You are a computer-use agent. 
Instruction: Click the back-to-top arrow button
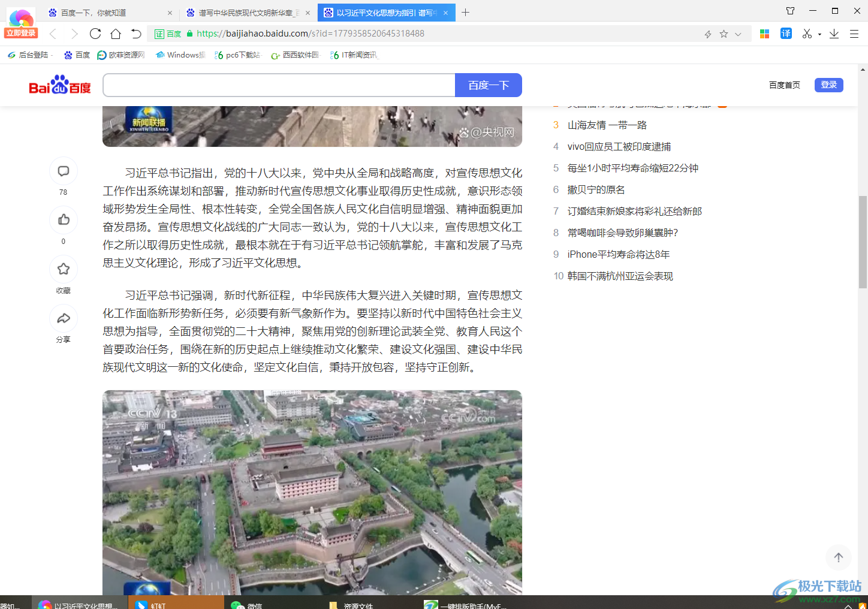click(x=839, y=557)
